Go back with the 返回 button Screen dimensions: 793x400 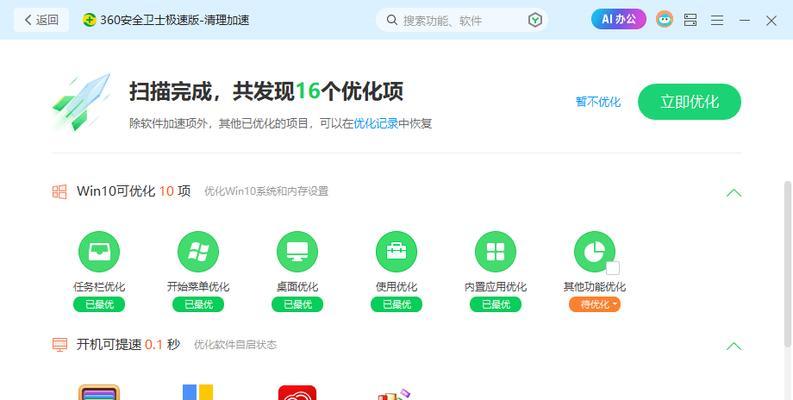[41, 20]
